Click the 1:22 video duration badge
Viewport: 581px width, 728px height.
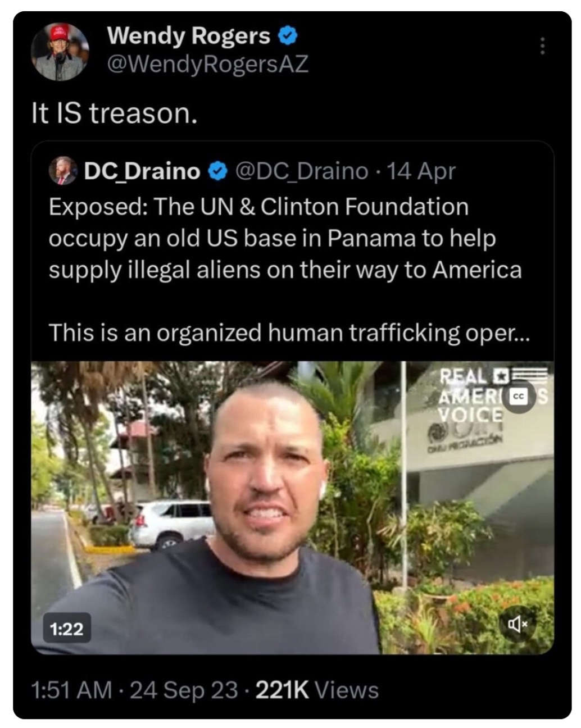[x=66, y=629]
